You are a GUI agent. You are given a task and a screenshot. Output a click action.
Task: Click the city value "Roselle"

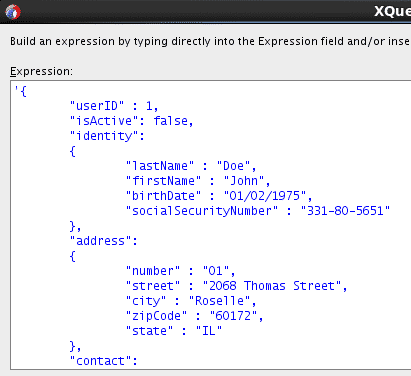coord(219,301)
